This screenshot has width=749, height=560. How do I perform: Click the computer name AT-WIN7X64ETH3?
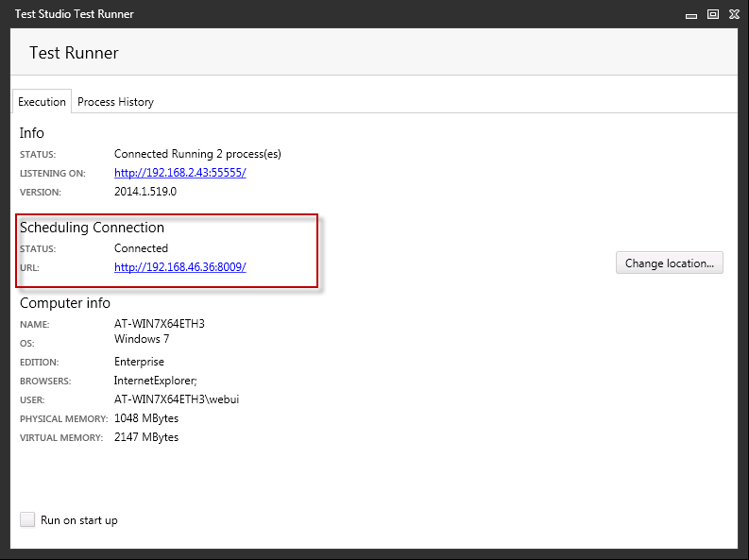pos(159,324)
